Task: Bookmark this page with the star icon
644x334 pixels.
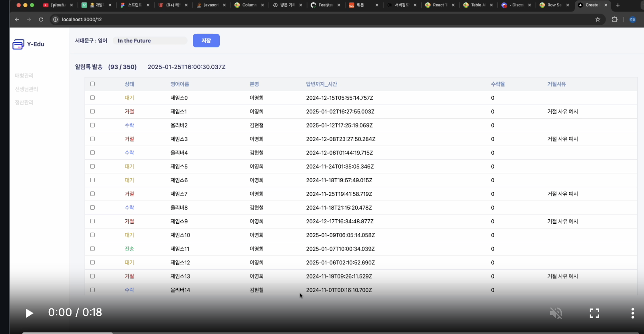Action: [598, 19]
